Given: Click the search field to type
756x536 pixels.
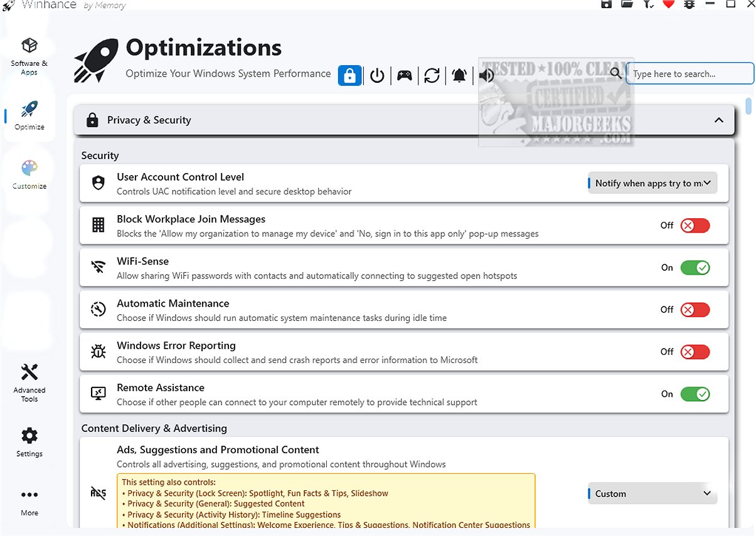Looking at the screenshot, I should click(690, 74).
